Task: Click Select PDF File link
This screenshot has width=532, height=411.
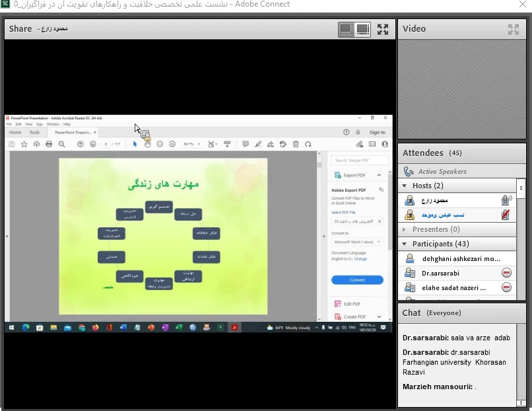Action: pyautogui.click(x=343, y=212)
